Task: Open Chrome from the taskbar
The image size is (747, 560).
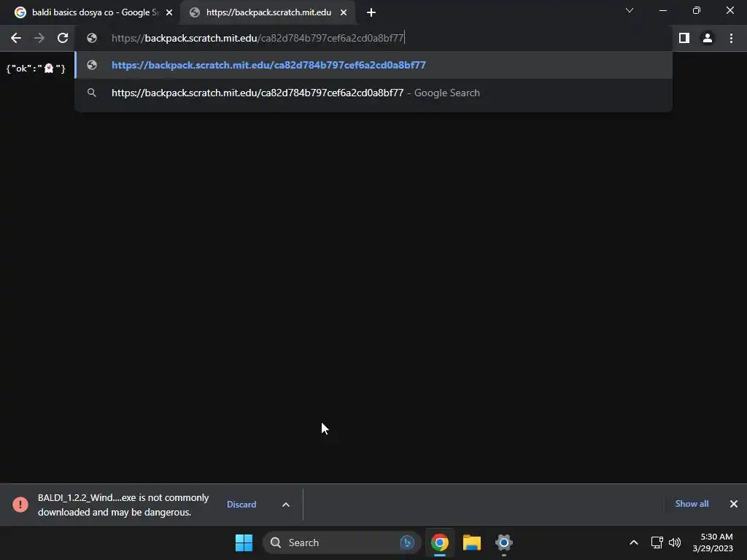Action: pos(440,542)
